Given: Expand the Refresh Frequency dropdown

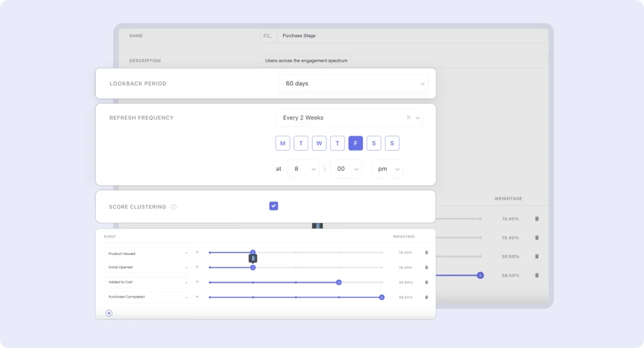Looking at the screenshot, I should pyautogui.click(x=418, y=117).
